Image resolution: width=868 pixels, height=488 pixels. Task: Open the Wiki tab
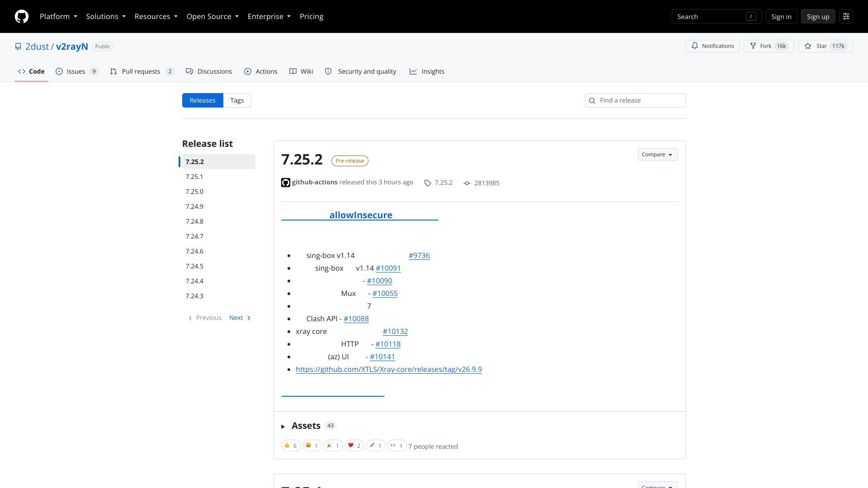[x=301, y=71]
